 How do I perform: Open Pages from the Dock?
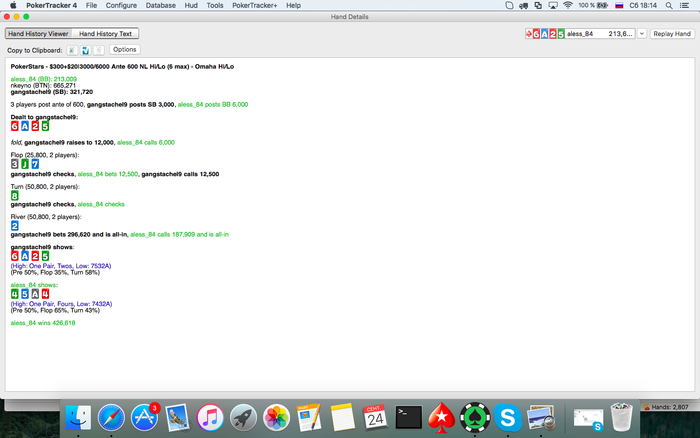[x=309, y=418]
